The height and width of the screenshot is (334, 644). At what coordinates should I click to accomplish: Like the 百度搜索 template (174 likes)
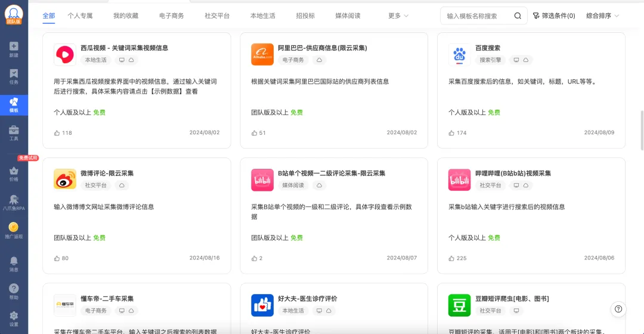tap(451, 132)
